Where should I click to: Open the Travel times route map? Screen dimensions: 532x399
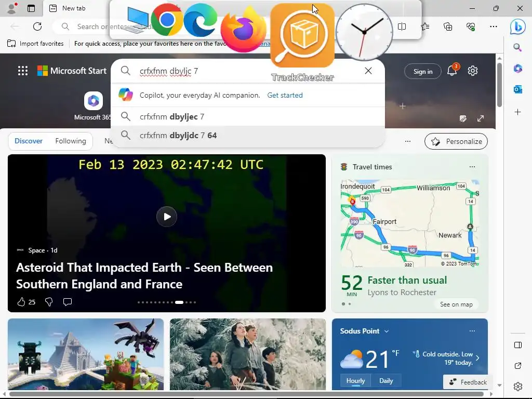[410, 223]
